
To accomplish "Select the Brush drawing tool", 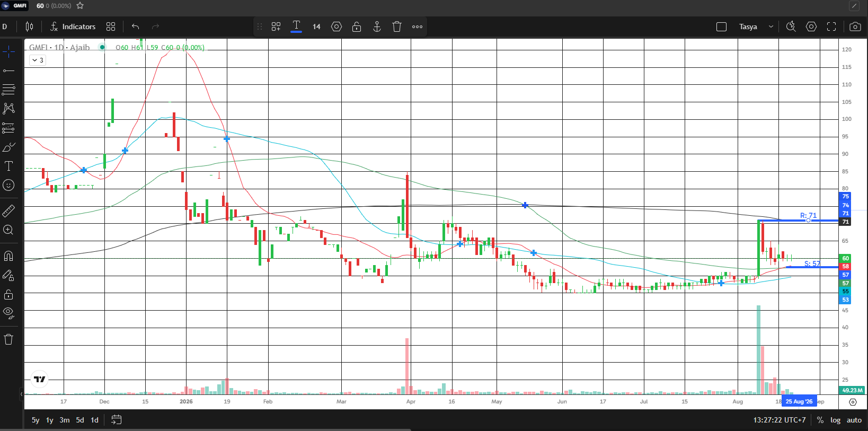I will 8,147.
